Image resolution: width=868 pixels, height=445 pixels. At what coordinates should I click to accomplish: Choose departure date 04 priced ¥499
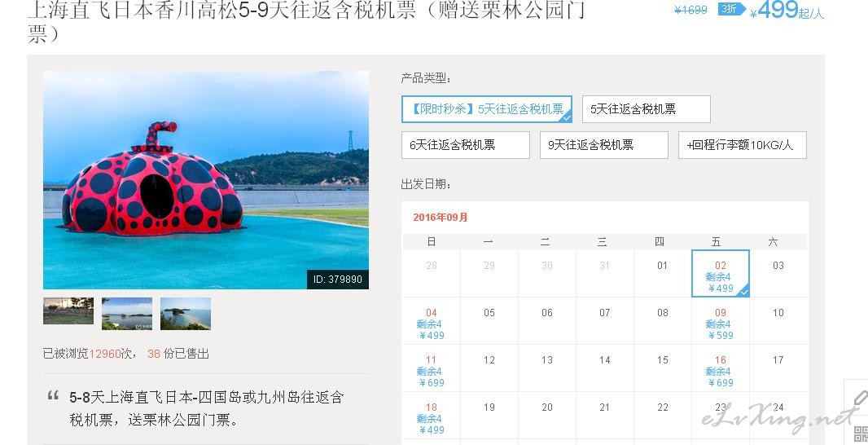[432, 321]
